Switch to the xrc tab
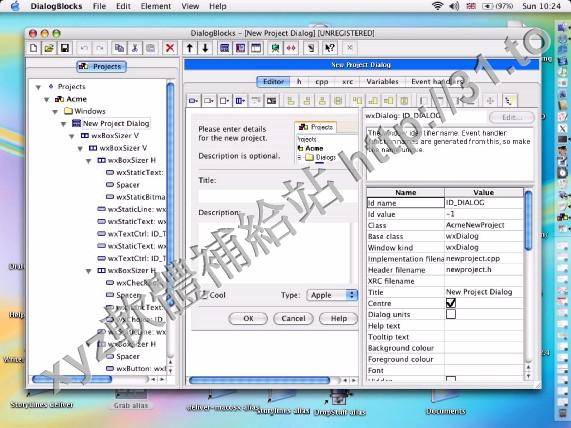 pyautogui.click(x=347, y=82)
